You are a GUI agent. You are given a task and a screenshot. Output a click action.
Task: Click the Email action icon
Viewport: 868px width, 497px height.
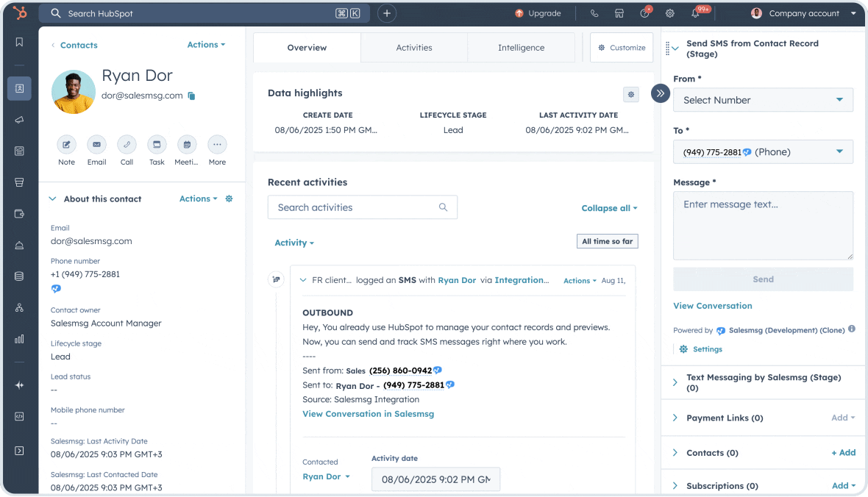pos(97,144)
